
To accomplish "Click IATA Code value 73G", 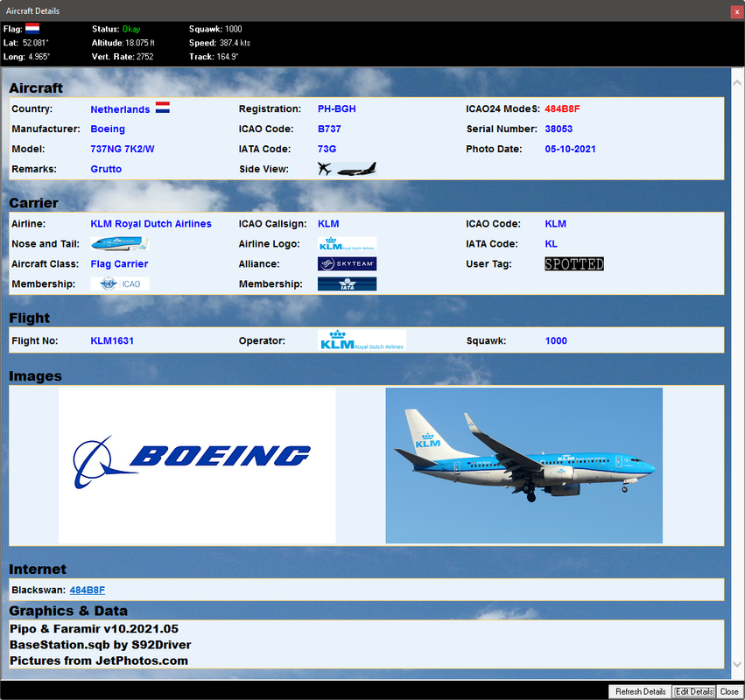I will (x=327, y=149).
